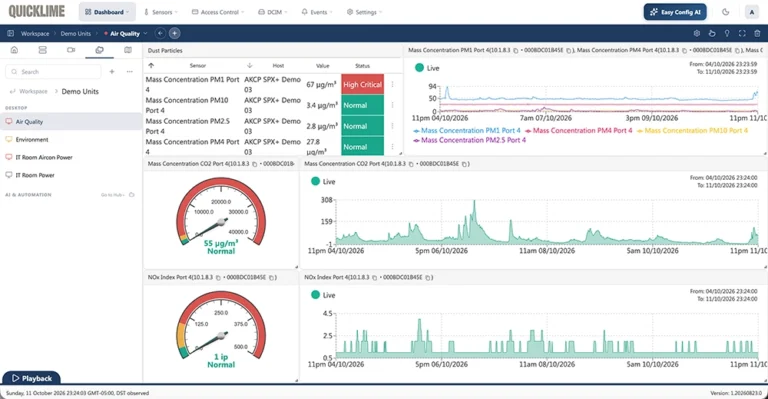Open desktop settings gear in the blue bar
The image size is (768, 399).
[x=696, y=33]
